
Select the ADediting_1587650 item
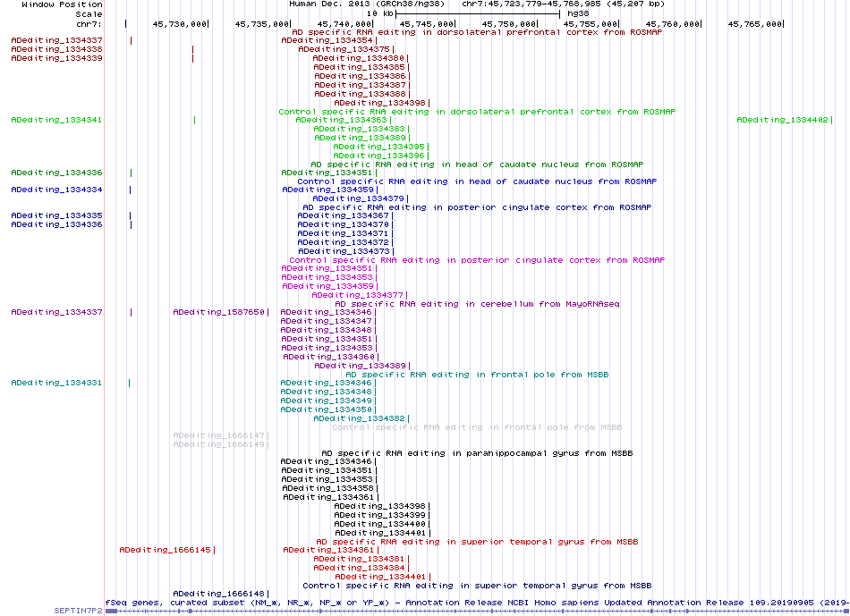tap(219, 313)
